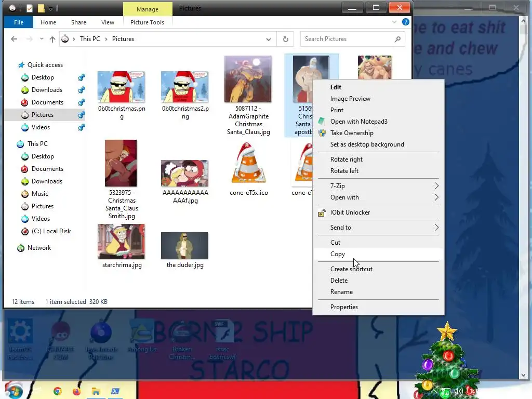Click the forward navigation arrow

coord(30,39)
